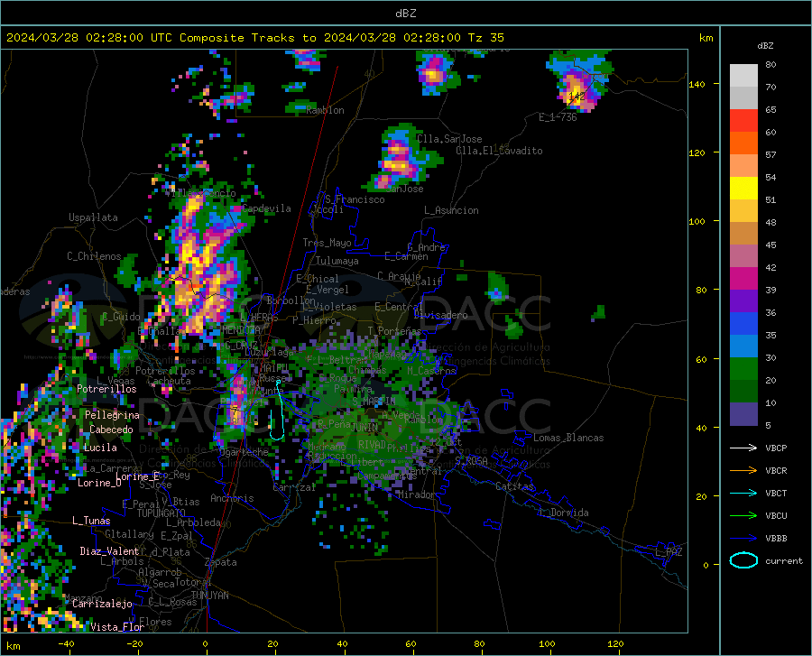Click the Carrizalejo place label
Screen dimensions: 812x656
tap(103, 604)
